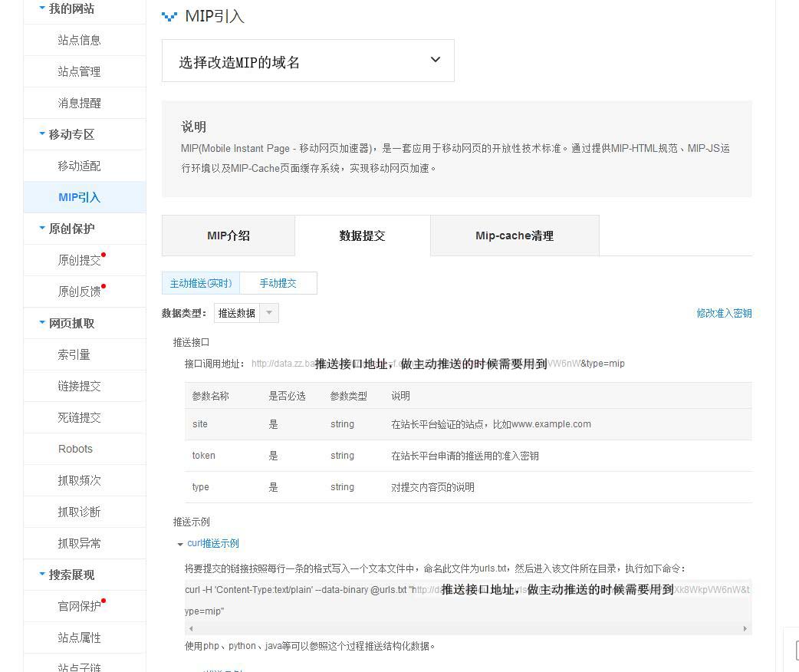Click right arrow of the code scrollbar
799x672 pixels.
pyautogui.click(x=745, y=629)
